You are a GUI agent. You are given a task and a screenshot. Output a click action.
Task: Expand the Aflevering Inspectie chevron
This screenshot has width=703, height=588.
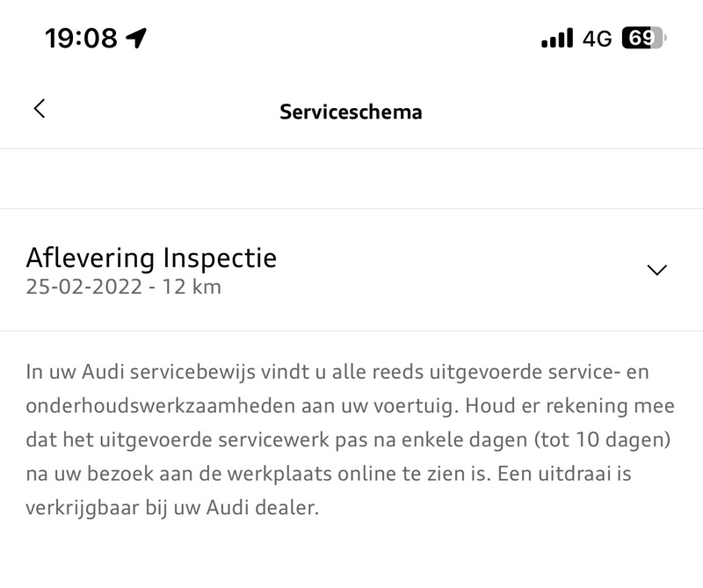coord(656,270)
